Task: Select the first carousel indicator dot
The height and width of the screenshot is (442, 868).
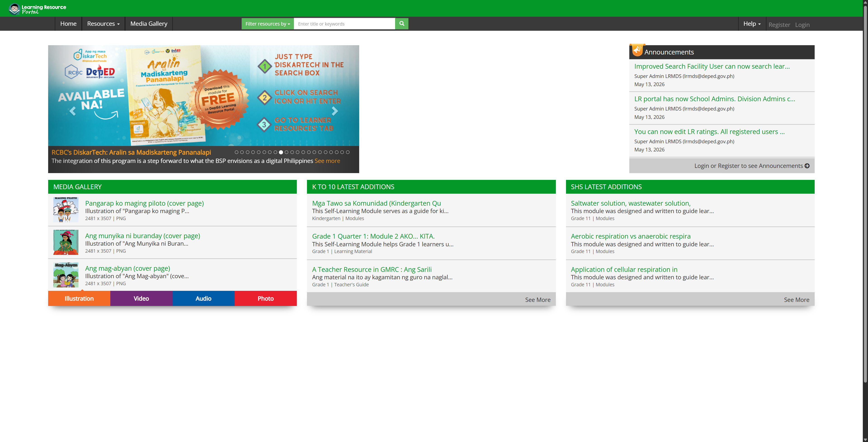Action: (x=236, y=152)
